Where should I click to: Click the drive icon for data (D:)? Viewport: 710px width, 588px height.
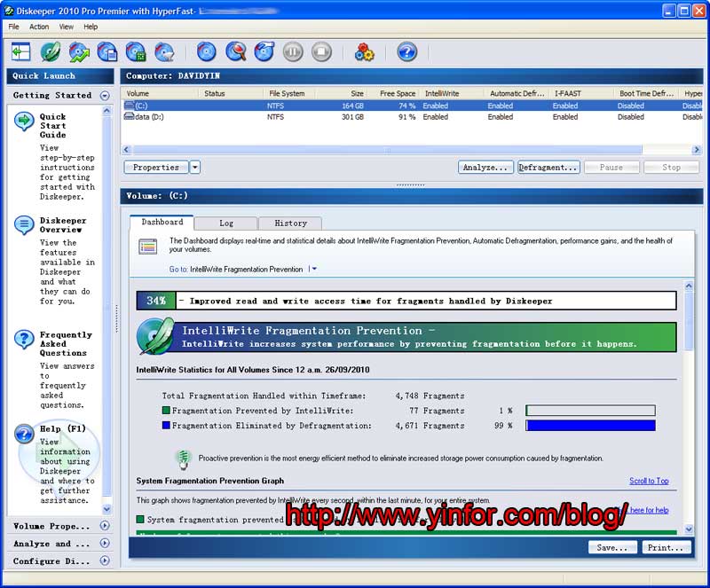tap(129, 116)
